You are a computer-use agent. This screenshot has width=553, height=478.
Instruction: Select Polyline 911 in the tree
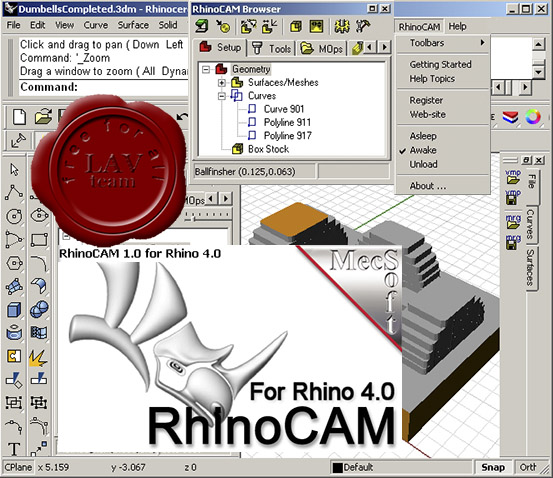pos(287,122)
